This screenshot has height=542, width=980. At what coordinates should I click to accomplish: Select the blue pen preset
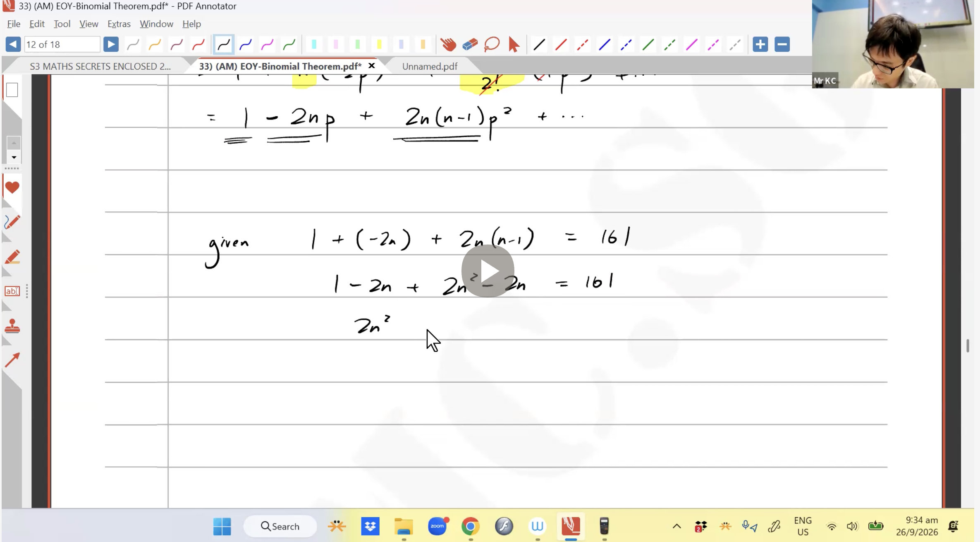point(246,44)
